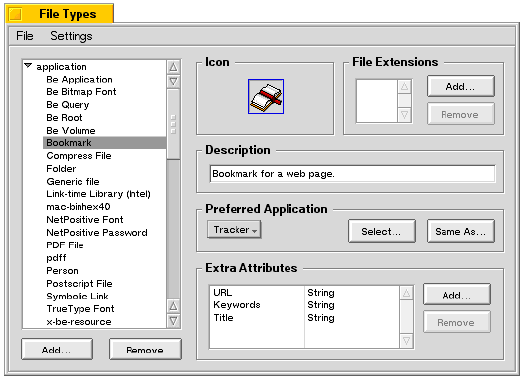Click the top up arrow of the type list scrollbar
This screenshot has height=380, width=524.
click(x=173, y=67)
